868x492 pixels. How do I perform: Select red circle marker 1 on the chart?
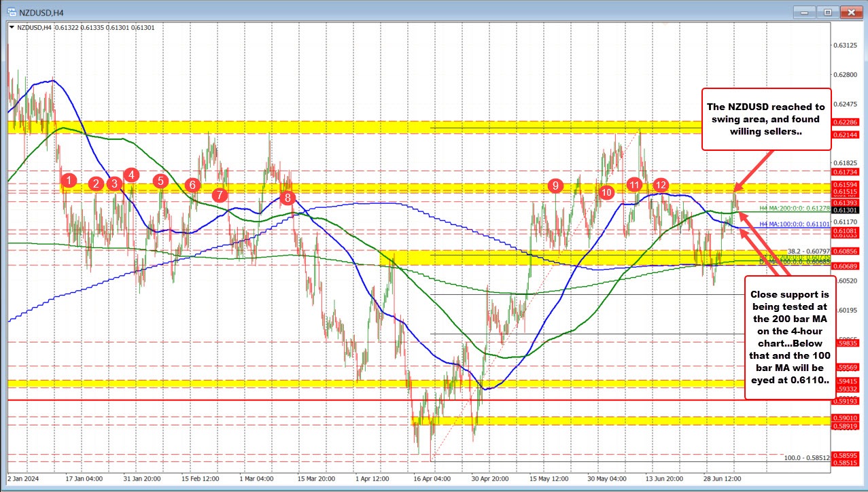click(x=68, y=181)
